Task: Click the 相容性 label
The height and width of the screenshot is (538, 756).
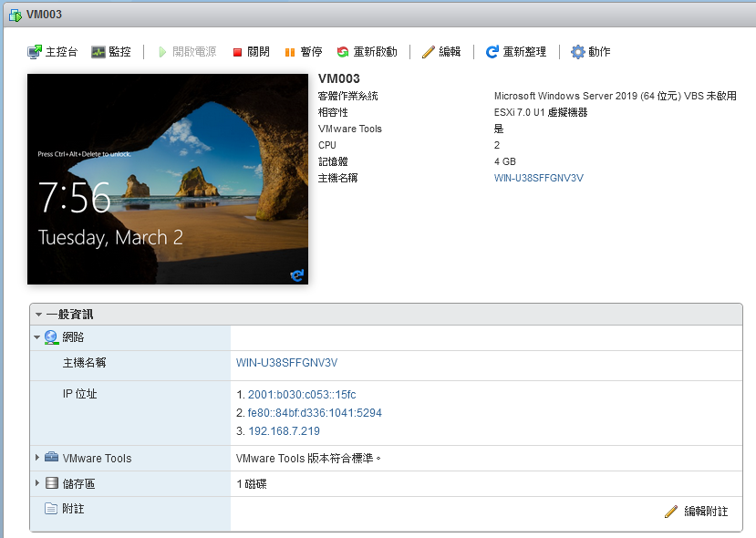Action: click(333, 112)
